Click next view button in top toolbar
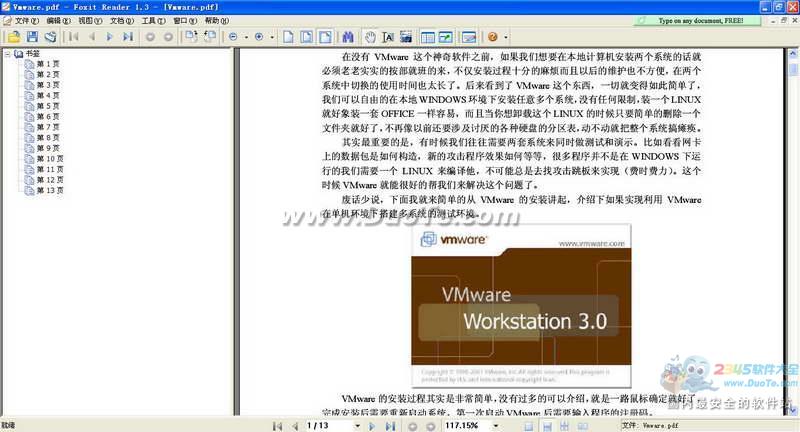Image resolution: width=800 pixels, height=432 pixels. click(168, 37)
